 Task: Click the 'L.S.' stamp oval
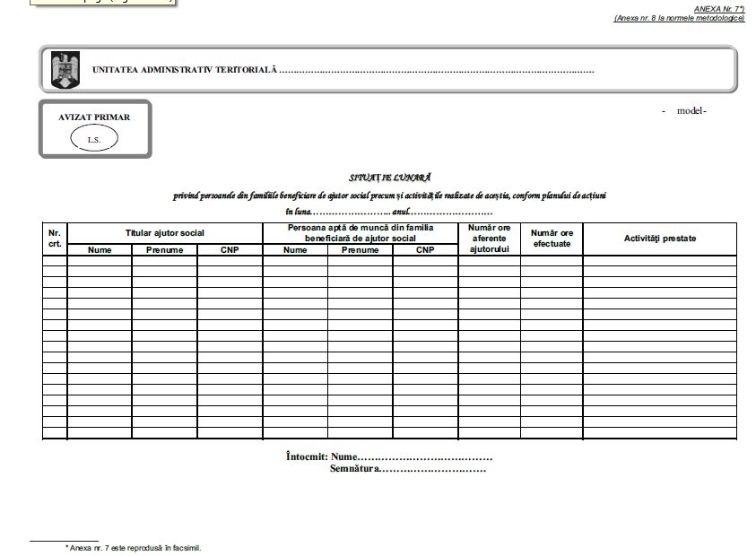(x=94, y=139)
